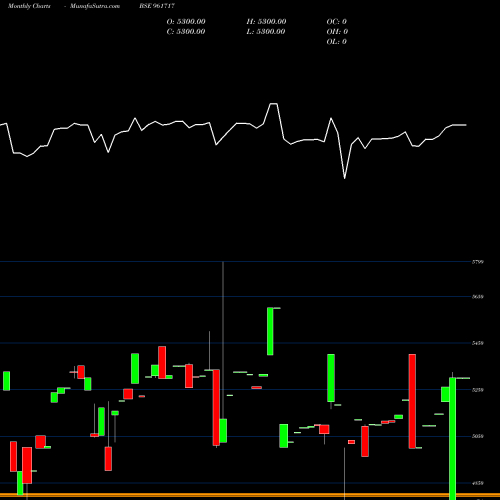Click the 5259 price axis label

pos(478,389)
